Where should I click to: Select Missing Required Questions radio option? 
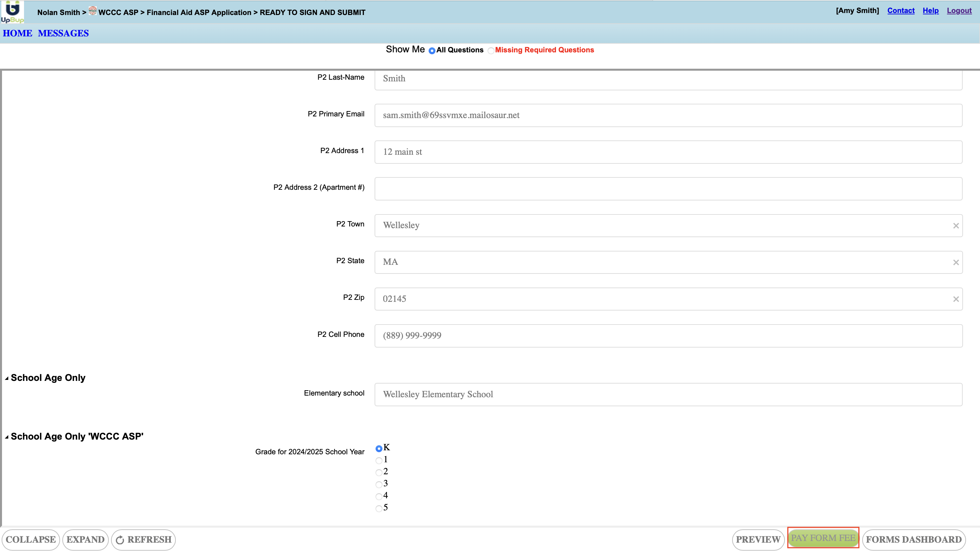491,51
